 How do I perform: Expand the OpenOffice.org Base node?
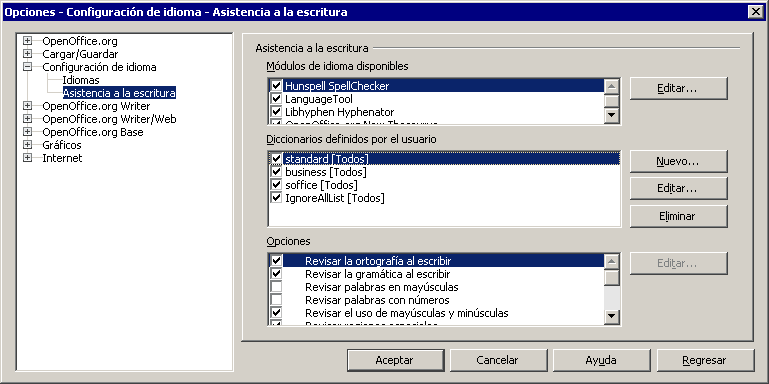click(27, 132)
